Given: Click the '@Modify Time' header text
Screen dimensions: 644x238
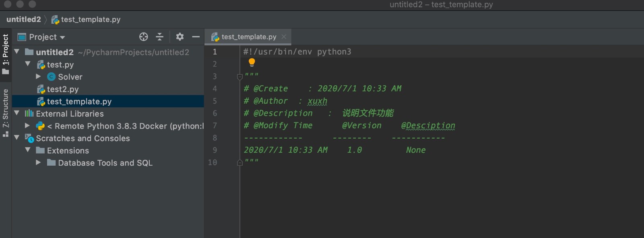Looking at the screenshot, I should click(283, 125).
